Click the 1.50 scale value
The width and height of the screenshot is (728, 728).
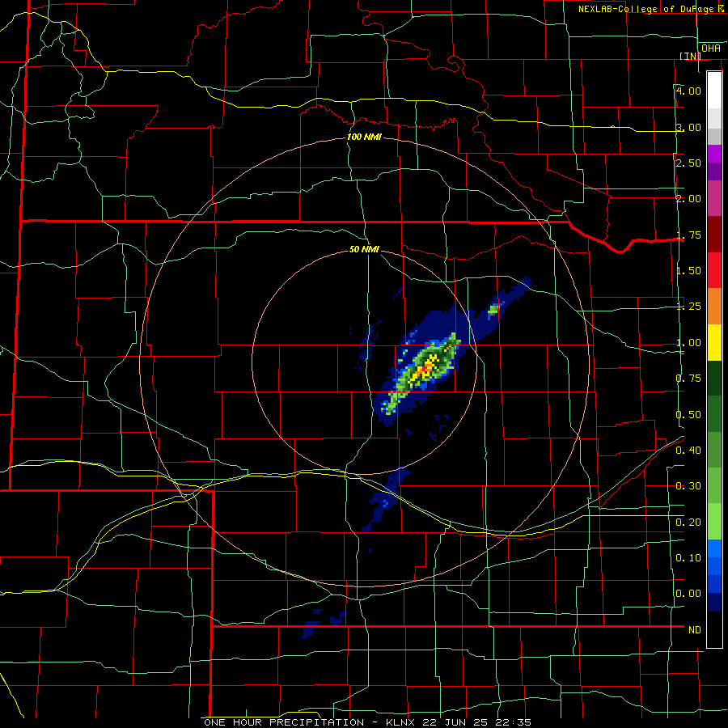pos(688,271)
